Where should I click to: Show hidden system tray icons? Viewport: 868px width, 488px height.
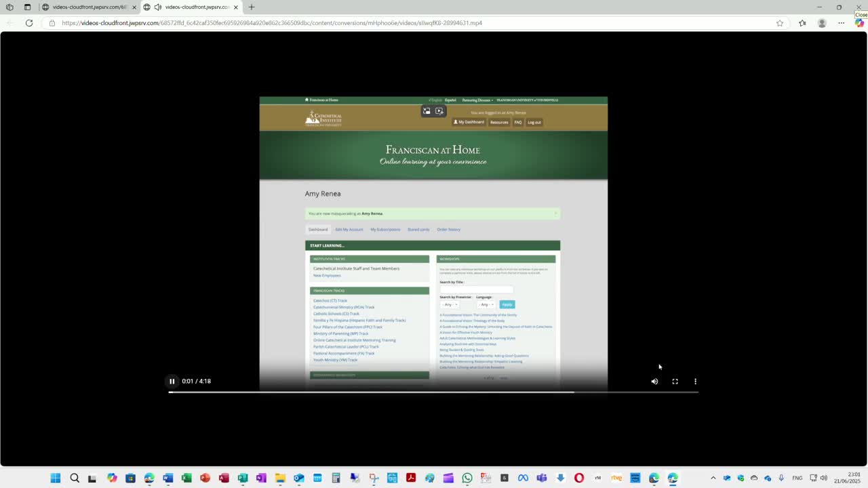[713, 478]
